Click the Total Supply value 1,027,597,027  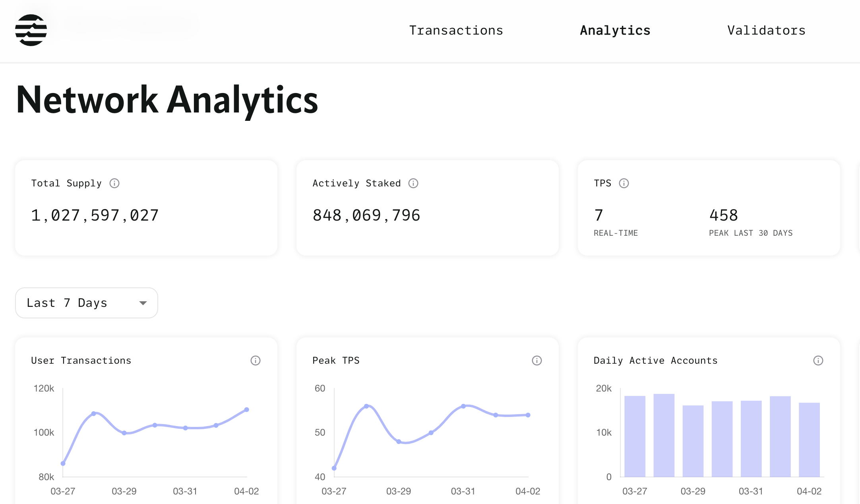pyautogui.click(x=95, y=215)
